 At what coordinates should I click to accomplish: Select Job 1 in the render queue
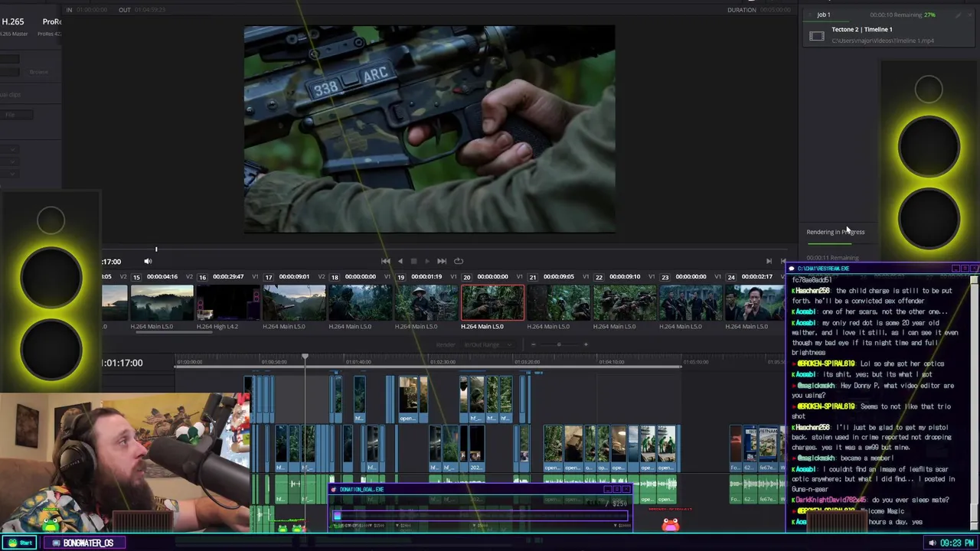pos(887,28)
